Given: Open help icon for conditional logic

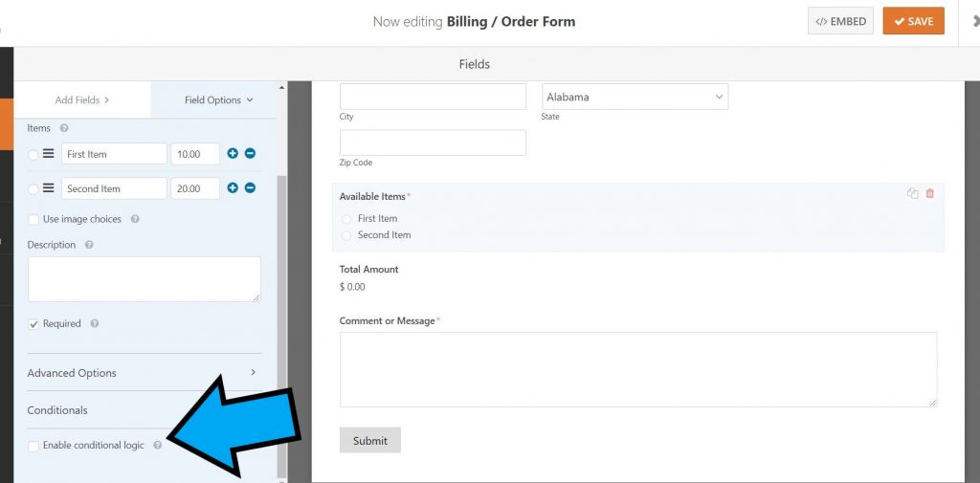Looking at the screenshot, I should (158, 446).
